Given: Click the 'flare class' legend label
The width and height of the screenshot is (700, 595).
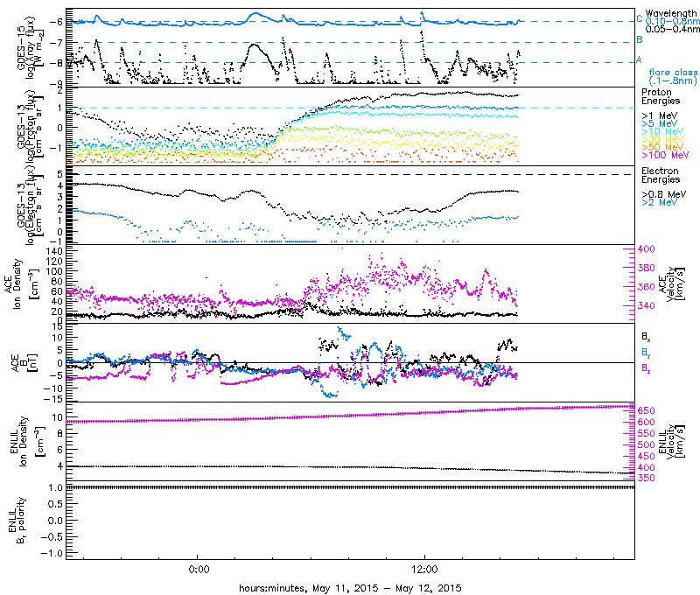Looking at the screenshot, I should tap(673, 72).
